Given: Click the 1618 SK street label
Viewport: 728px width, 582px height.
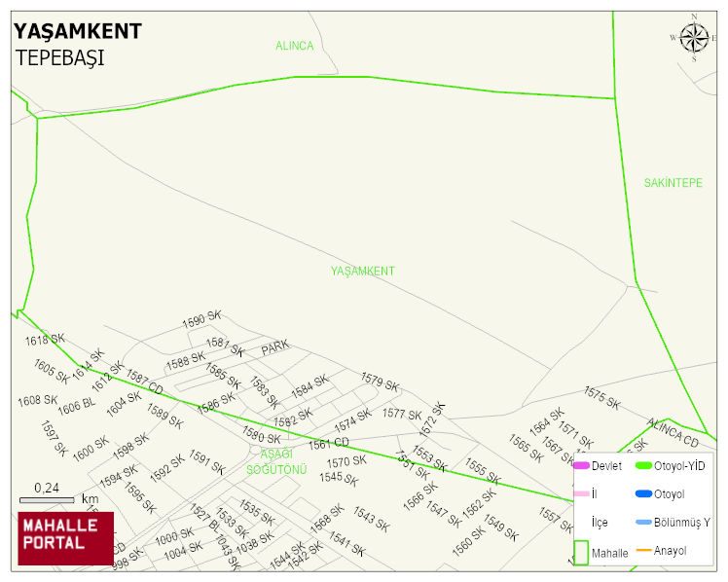Looking at the screenshot, I should click(x=45, y=340).
